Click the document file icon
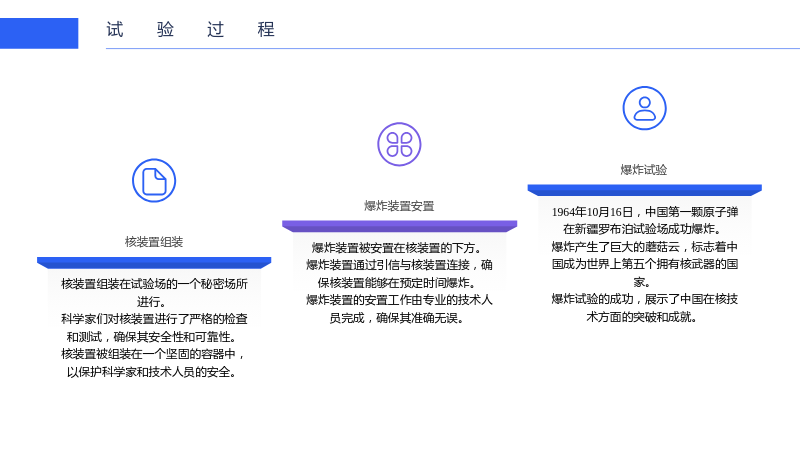This screenshot has height=450, width=800. point(154,181)
